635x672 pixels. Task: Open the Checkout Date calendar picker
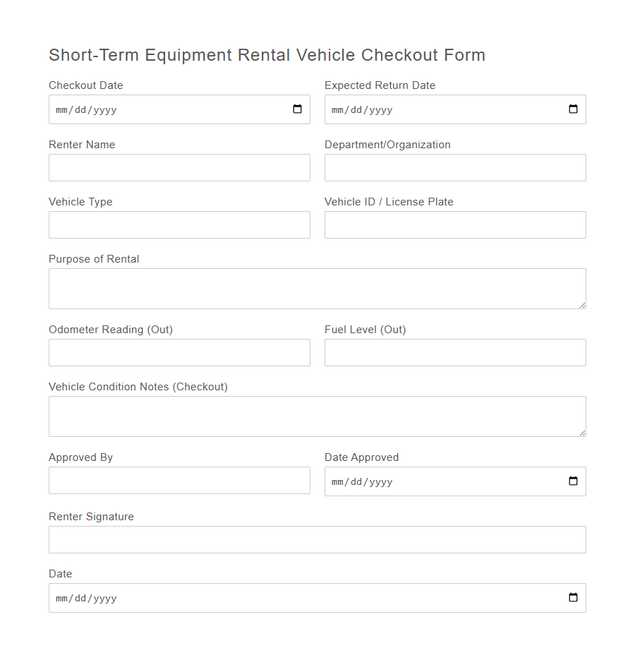(x=298, y=109)
